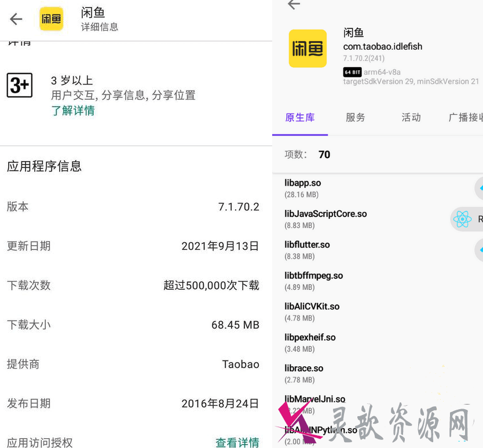Image resolution: width=483 pixels, height=448 pixels.
Task: Tap the 版本 value 7.1.70.2
Action: pyautogui.click(x=239, y=207)
